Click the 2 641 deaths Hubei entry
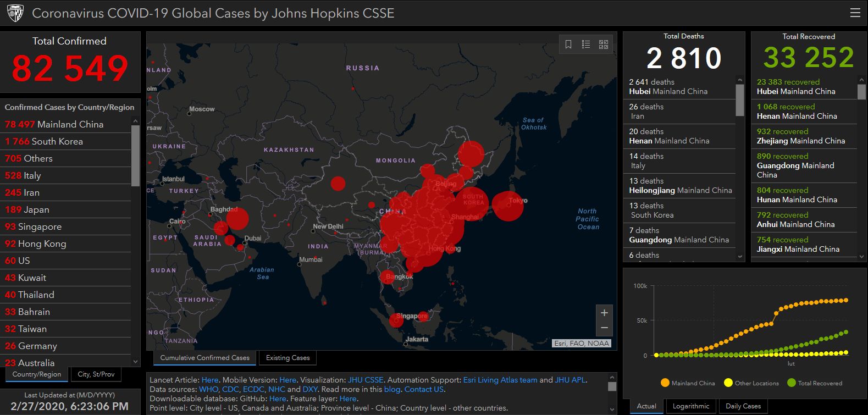The image size is (868, 415). 679,87
